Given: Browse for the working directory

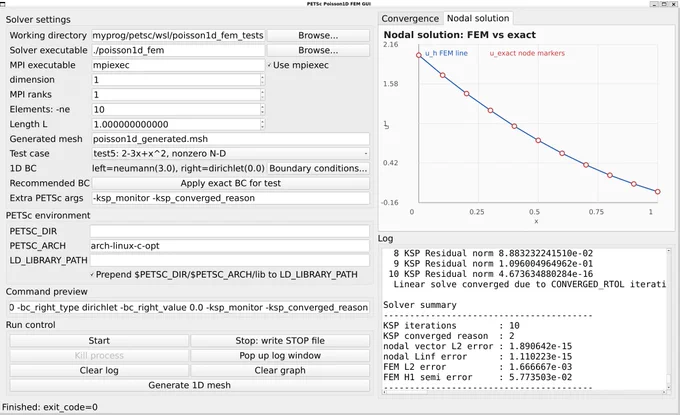Looking at the screenshot, I should (x=318, y=36).
